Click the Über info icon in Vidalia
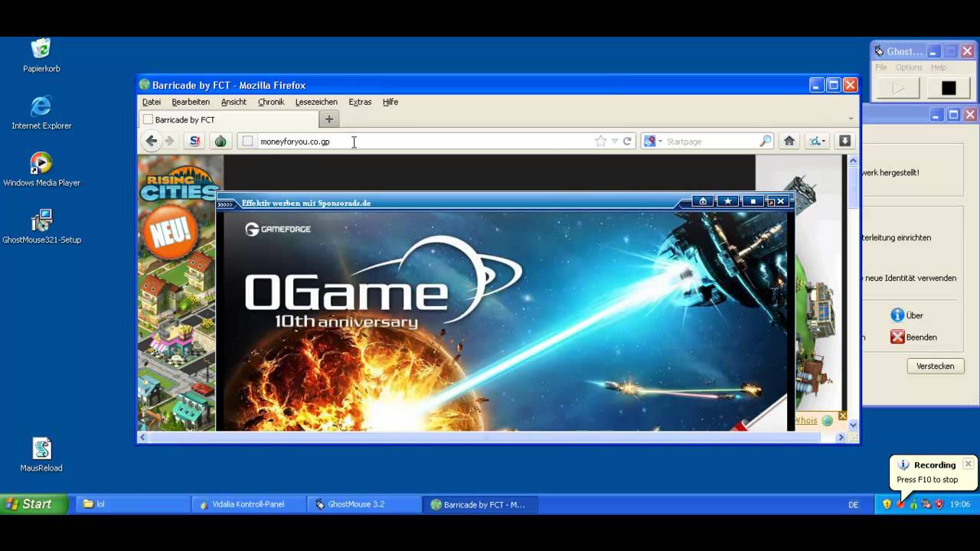980x551 pixels. [897, 315]
